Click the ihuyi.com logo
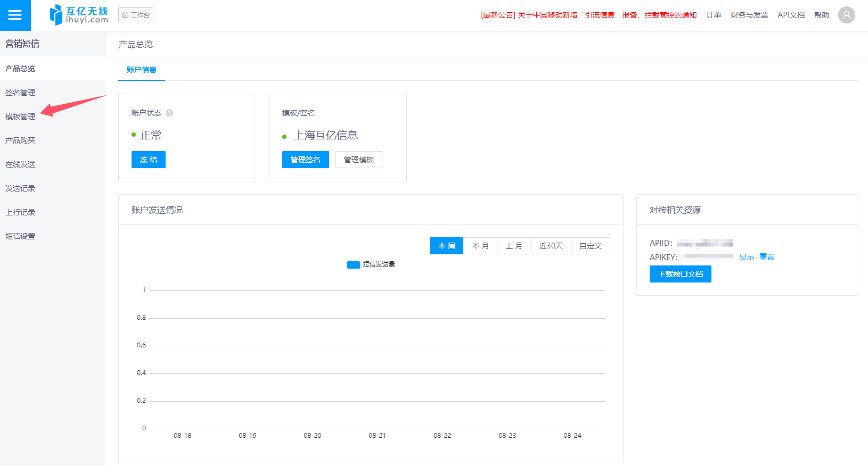 (x=79, y=15)
